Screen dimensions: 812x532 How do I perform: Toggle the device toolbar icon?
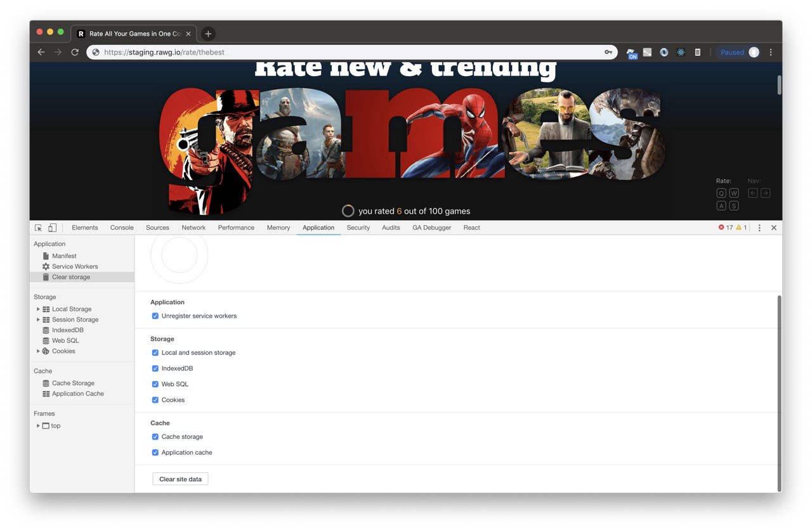[53, 228]
